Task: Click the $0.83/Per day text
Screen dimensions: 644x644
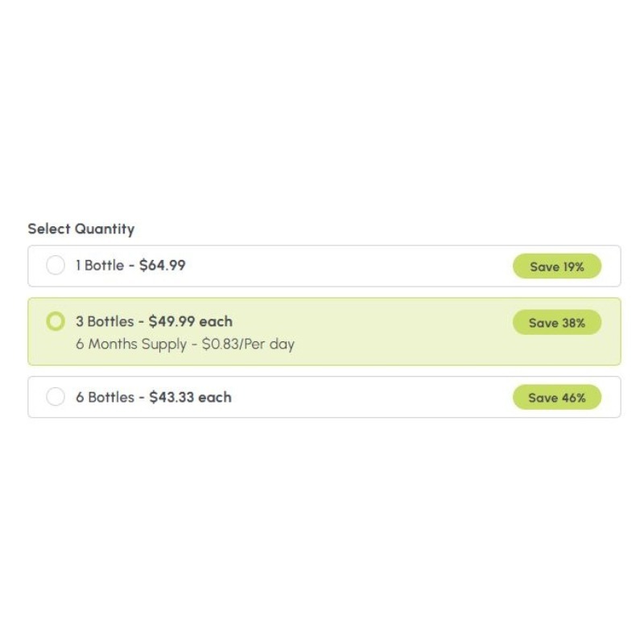Action: pyautogui.click(x=248, y=345)
